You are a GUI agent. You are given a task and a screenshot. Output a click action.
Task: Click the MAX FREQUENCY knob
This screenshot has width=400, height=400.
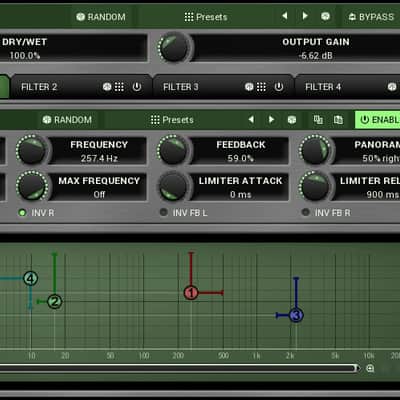(x=32, y=186)
